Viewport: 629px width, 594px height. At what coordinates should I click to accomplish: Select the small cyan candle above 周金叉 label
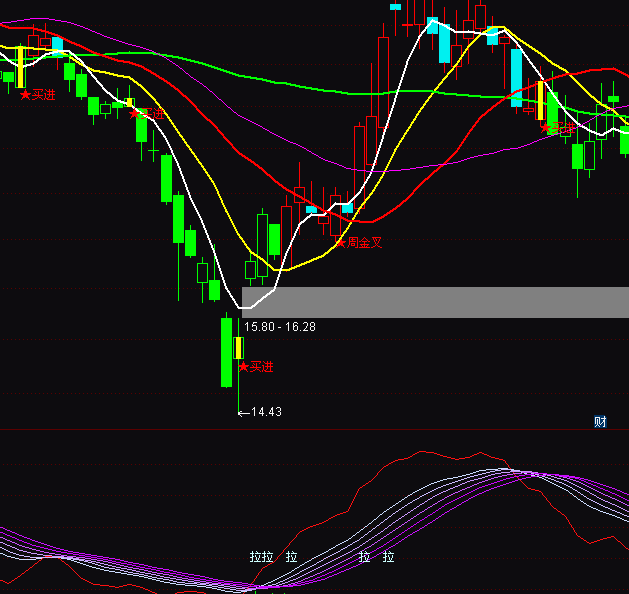point(347,208)
